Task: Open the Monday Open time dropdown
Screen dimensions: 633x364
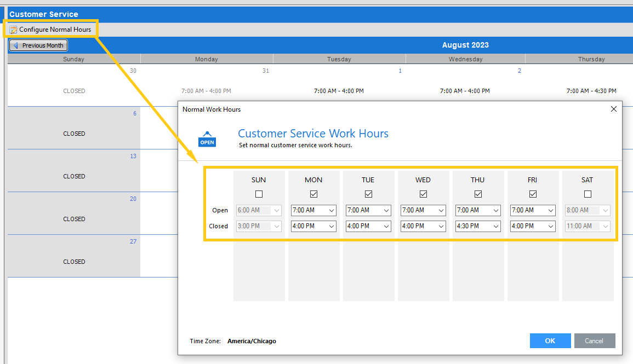Action: click(313, 210)
